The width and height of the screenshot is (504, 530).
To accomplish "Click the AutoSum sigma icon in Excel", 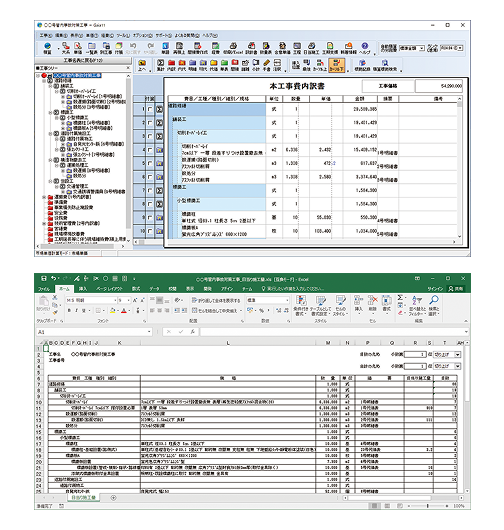I will 400,297.
